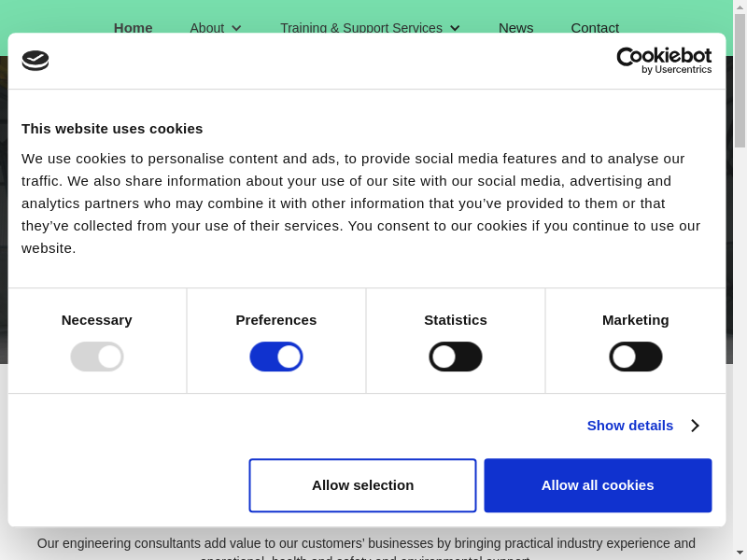This screenshot has width=747, height=560.
Task: Go to the Home menu item
Action: click(x=133, y=27)
